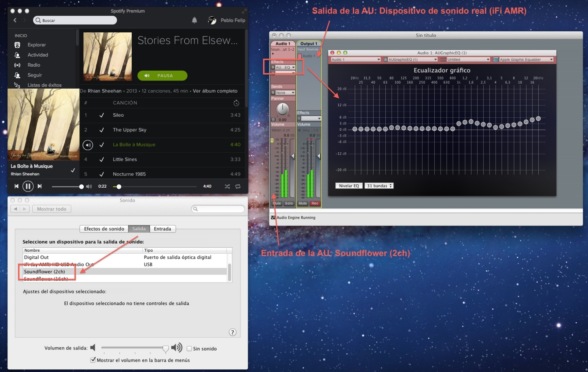Image resolution: width=588 pixels, height=372 pixels.
Task: Open Effects dropdown on Output 1
Action: (311, 118)
